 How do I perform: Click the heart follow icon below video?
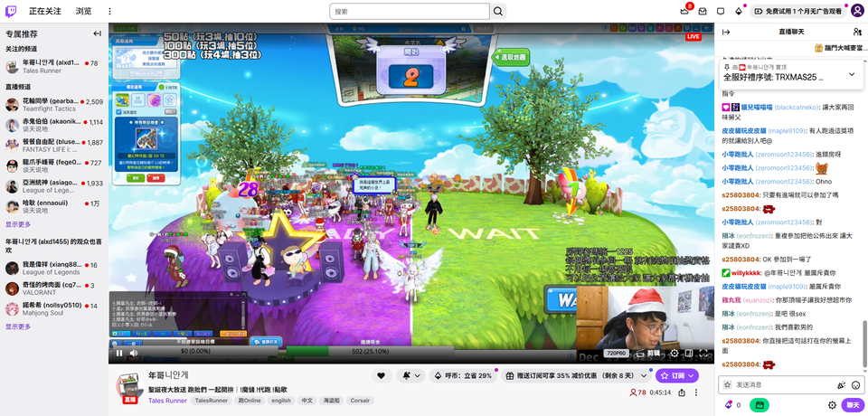point(381,375)
